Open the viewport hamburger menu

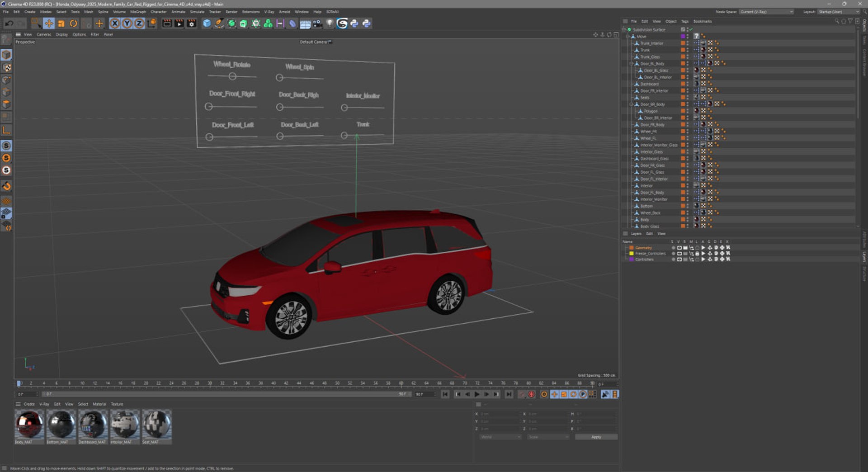(18, 34)
